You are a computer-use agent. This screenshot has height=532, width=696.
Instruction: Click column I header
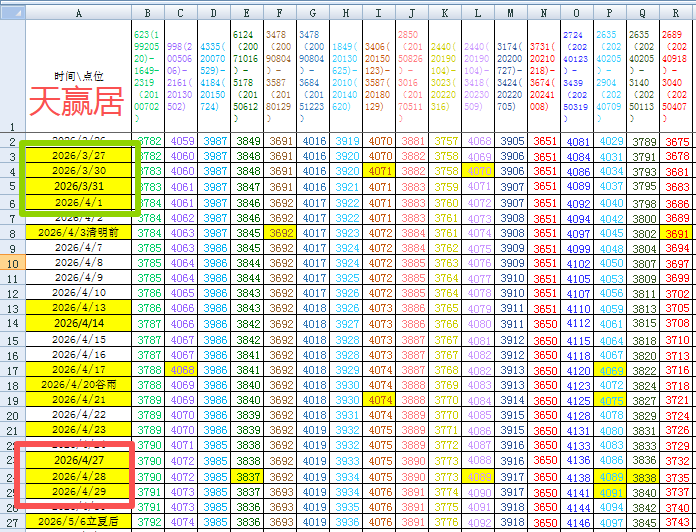379,12
